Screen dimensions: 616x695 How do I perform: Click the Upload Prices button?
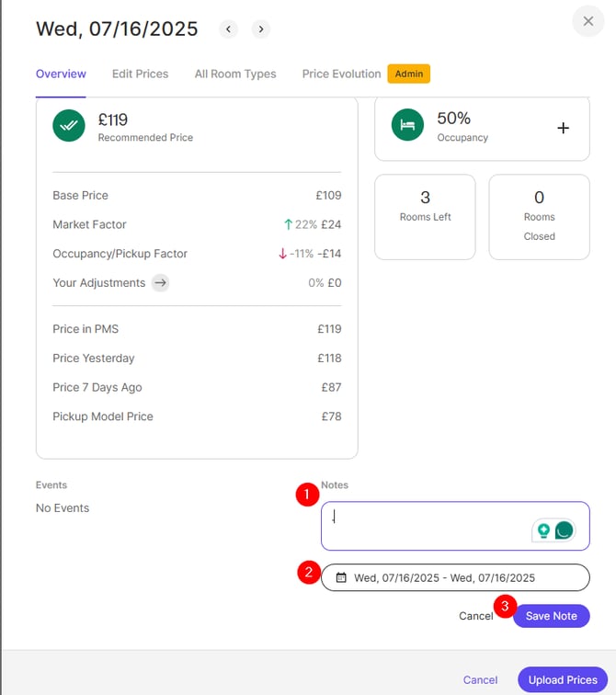pos(563,680)
